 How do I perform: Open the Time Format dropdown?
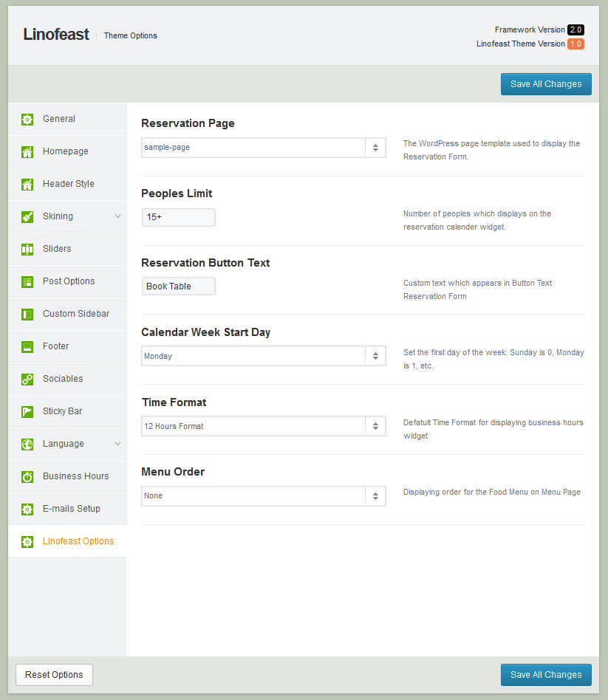click(263, 426)
